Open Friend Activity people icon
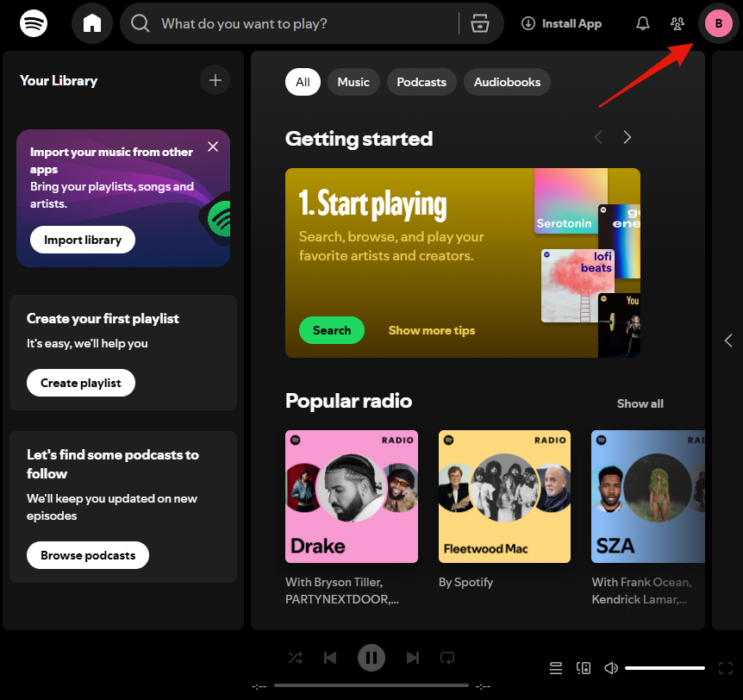 [x=677, y=23]
